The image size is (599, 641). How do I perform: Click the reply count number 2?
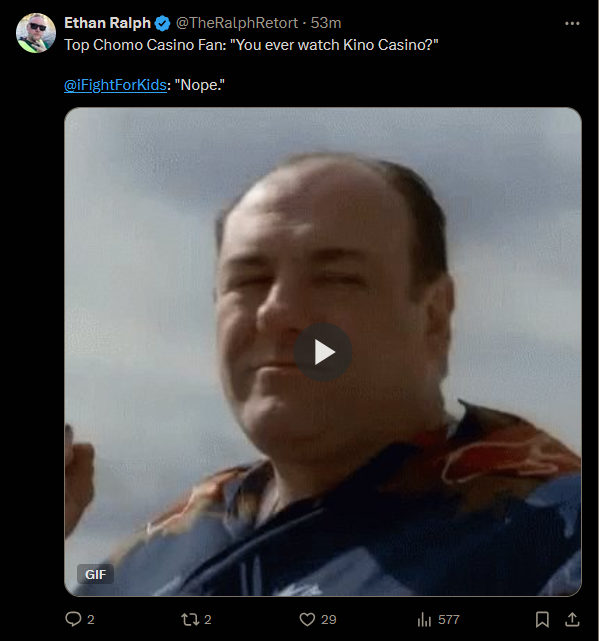[91, 620]
